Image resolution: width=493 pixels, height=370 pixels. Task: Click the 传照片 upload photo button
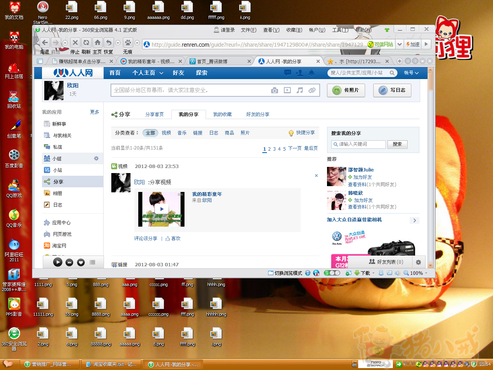pos(346,90)
